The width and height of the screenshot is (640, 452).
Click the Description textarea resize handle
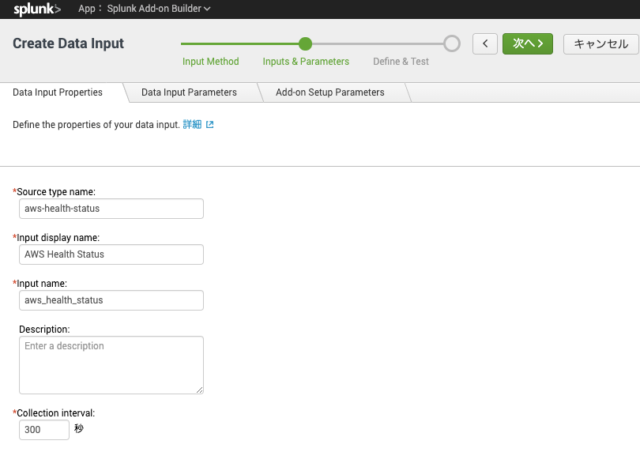(x=200, y=390)
